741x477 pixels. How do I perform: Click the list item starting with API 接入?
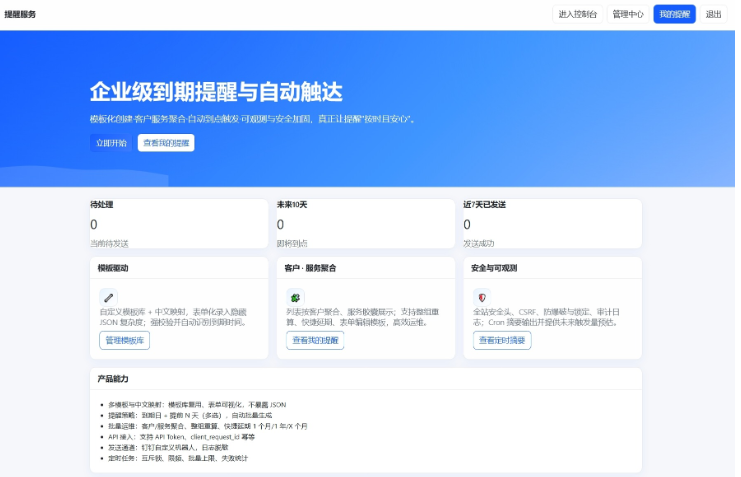click(181, 437)
